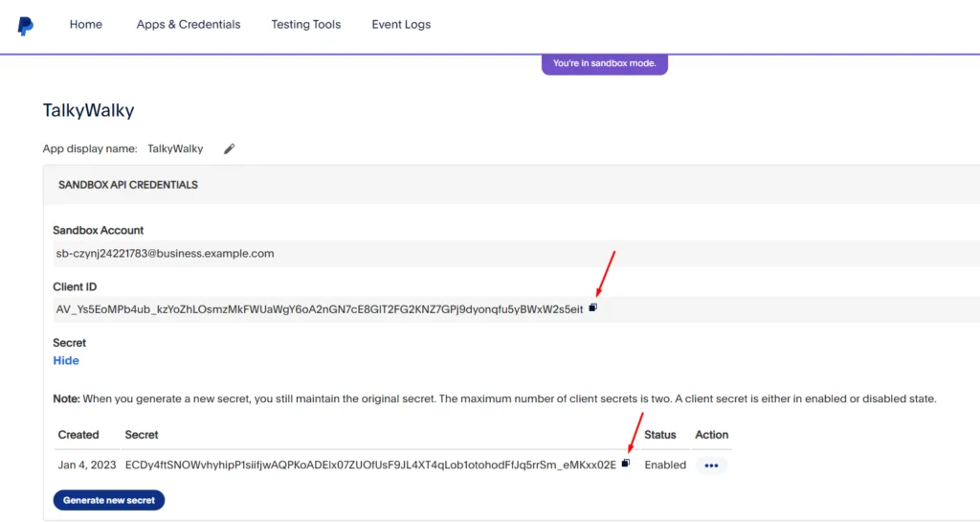980x522 pixels.
Task: Copy the Client ID value
Action: (x=592, y=307)
